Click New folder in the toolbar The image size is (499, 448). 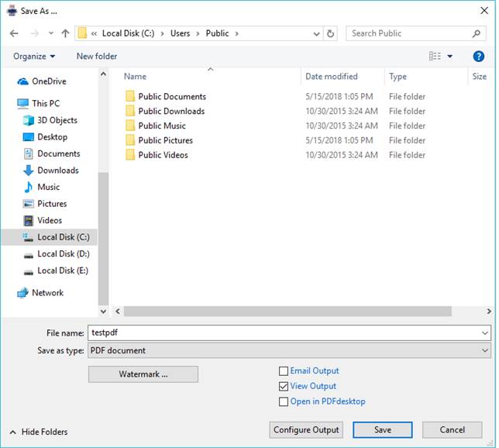click(x=97, y=57)
